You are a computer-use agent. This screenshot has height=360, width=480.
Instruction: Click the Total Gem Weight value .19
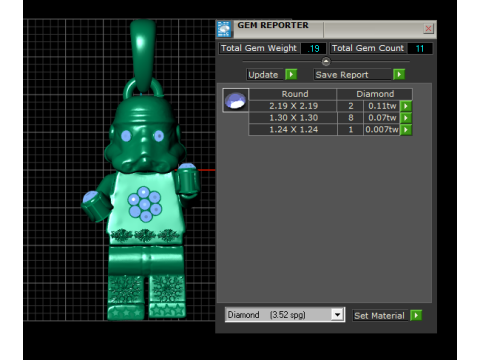click(313, 49)
